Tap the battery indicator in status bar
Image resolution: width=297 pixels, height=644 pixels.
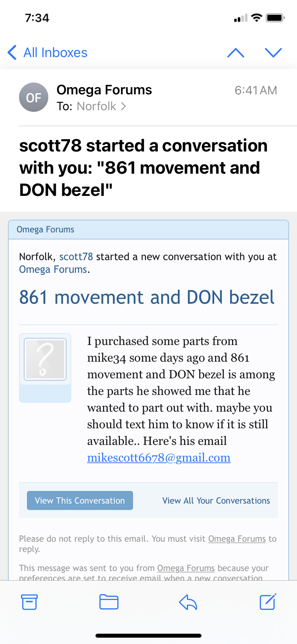point(275,18)
